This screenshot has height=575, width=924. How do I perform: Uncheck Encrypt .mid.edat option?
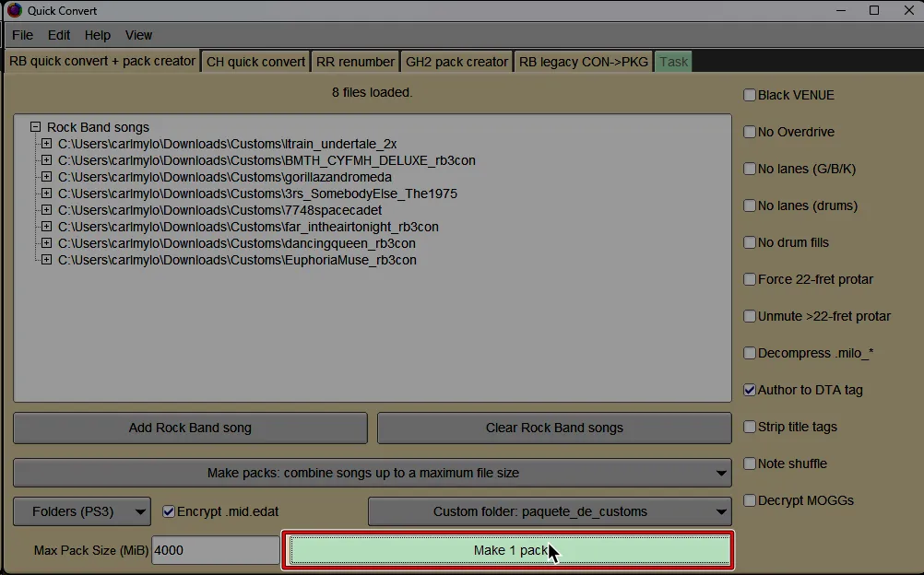(x=169, y=511)
